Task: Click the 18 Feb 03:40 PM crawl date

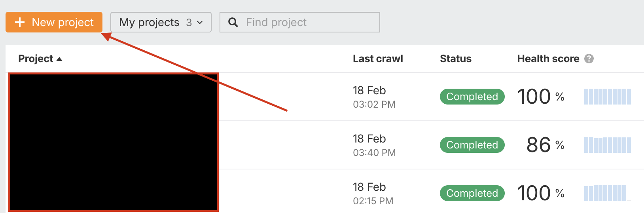Action: (x=374, y=145)
